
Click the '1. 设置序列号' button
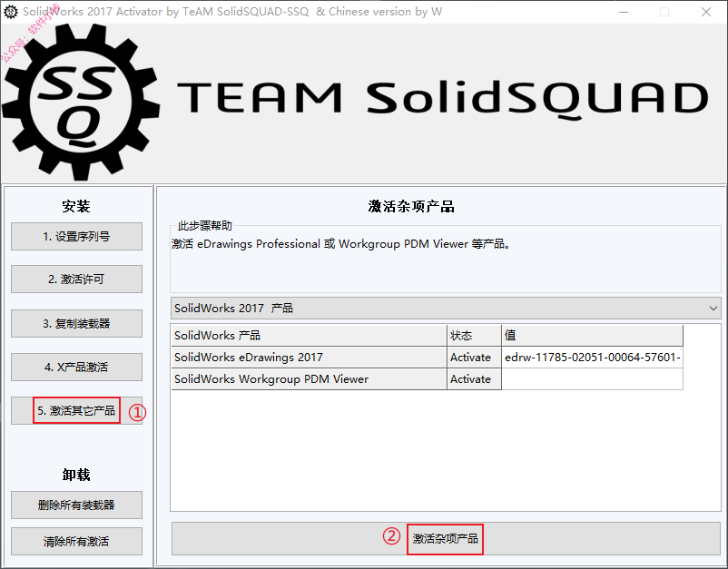76,236
